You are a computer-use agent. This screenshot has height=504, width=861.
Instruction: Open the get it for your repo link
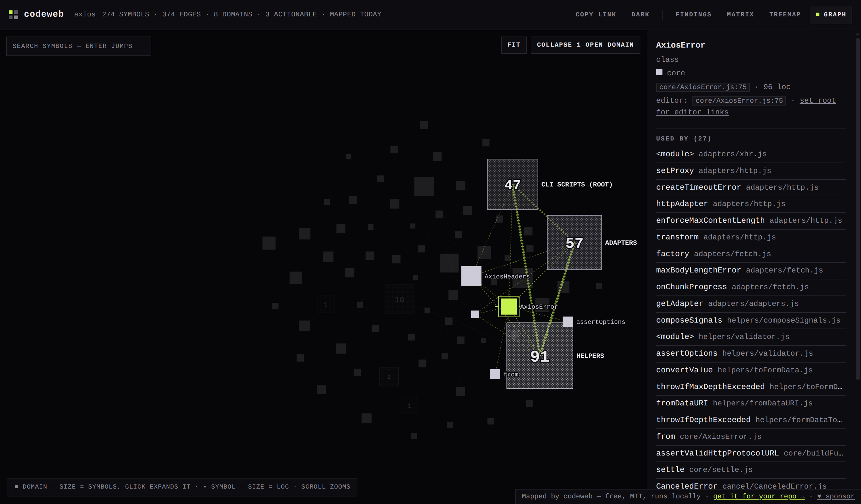[x=759, y=496]
